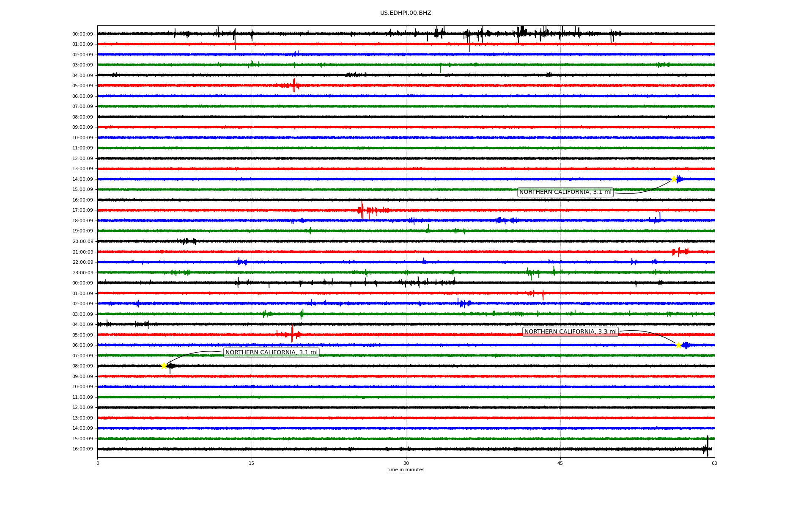Click the topmost yellow star near right edge
812x508 pixels.
[674, 179]
